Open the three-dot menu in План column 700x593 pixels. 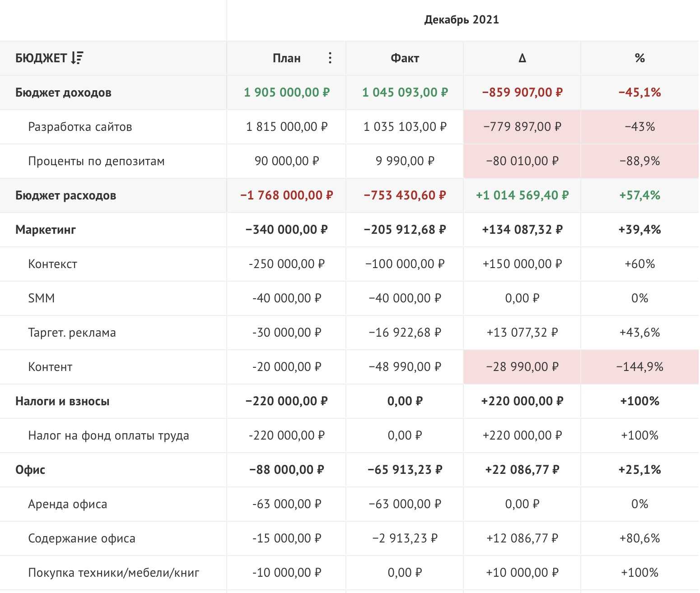[330, 58]
